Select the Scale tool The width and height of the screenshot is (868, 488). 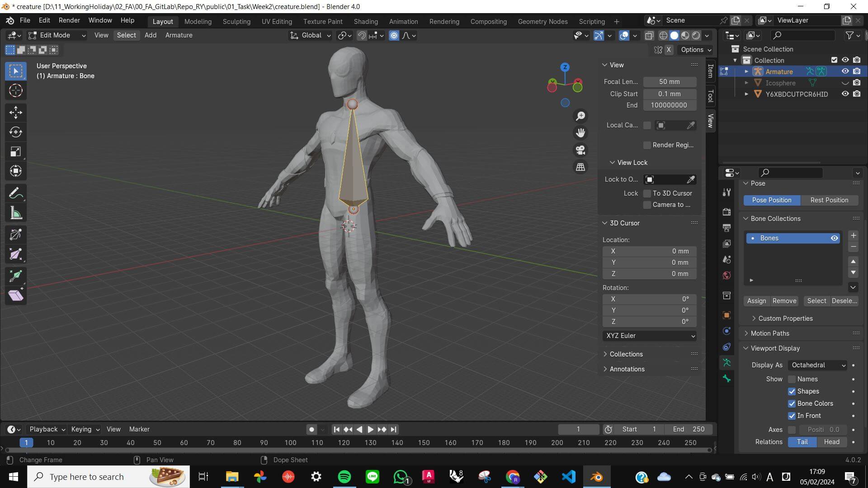tap(16, 151)
